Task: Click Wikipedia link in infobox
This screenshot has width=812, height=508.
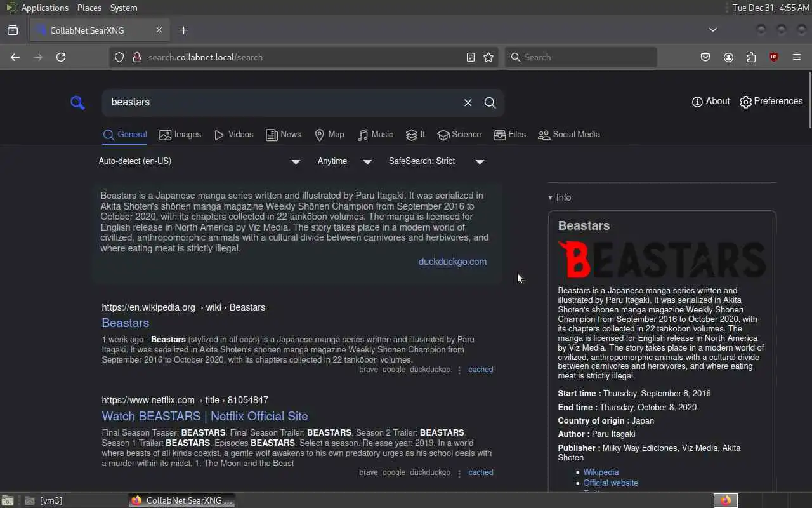Action: [x=601, y=472]
